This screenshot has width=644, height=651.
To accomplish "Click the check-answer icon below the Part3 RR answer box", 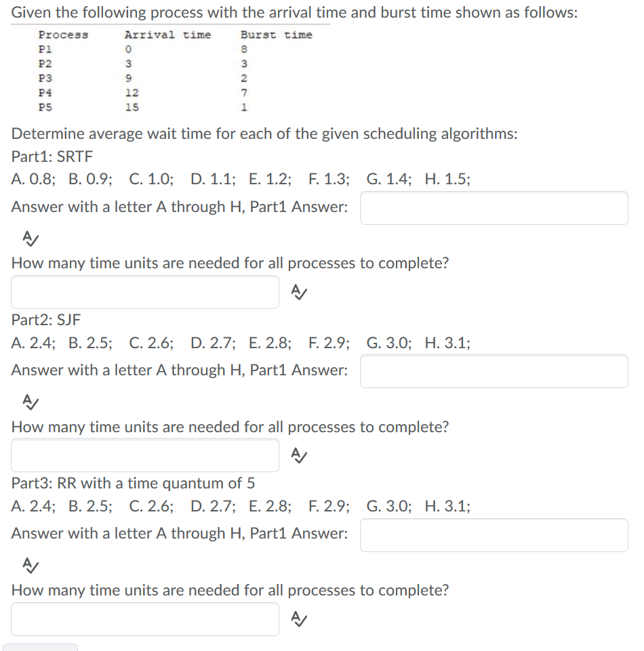I will [x=30, y=564].
